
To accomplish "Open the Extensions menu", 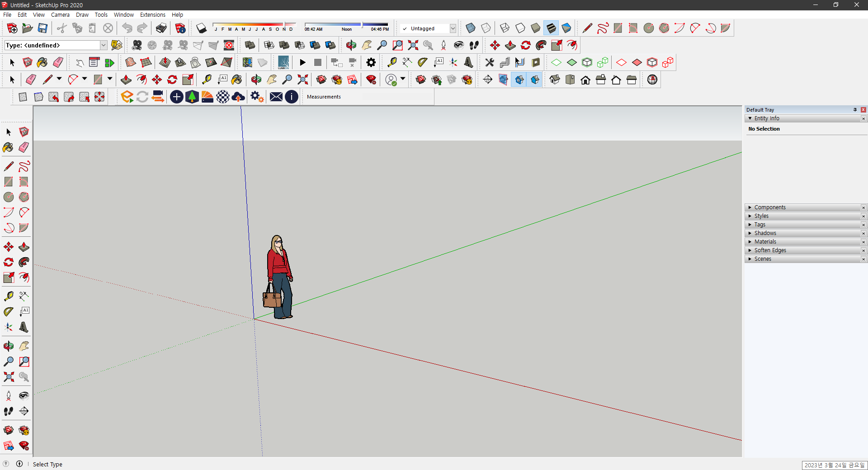I will (x=153, y=14).
